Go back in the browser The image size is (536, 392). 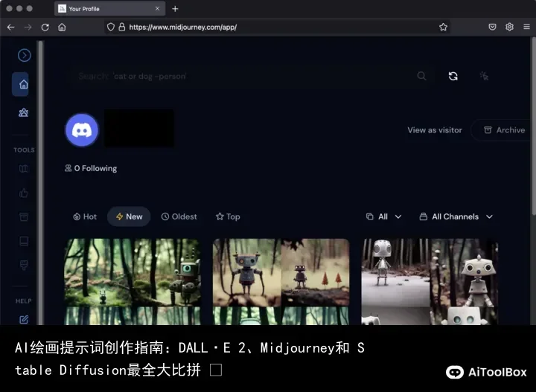pyautogui.click(x=11, y=28)
